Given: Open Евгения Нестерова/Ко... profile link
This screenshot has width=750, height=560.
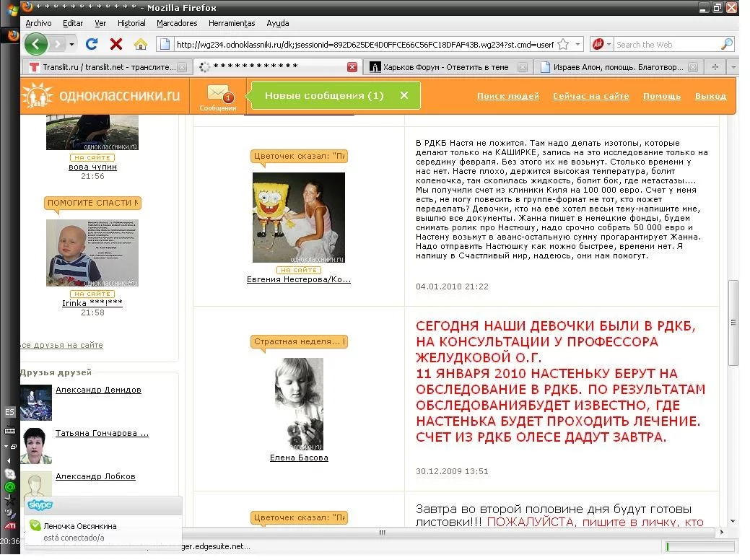Looking at the screenshot, I should 299,280.
